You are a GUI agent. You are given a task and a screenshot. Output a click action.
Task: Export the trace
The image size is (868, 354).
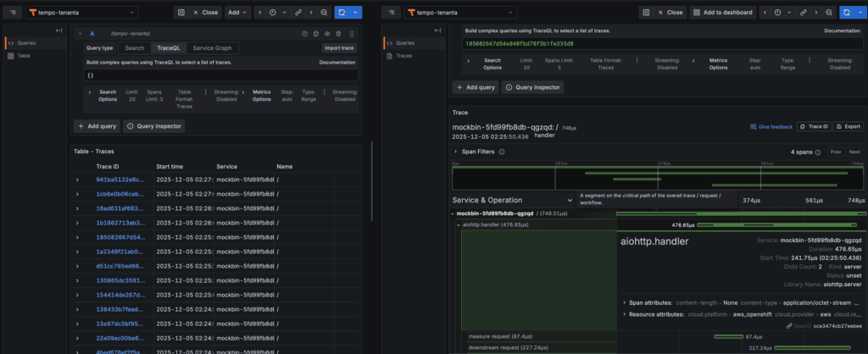click(848, 127)
